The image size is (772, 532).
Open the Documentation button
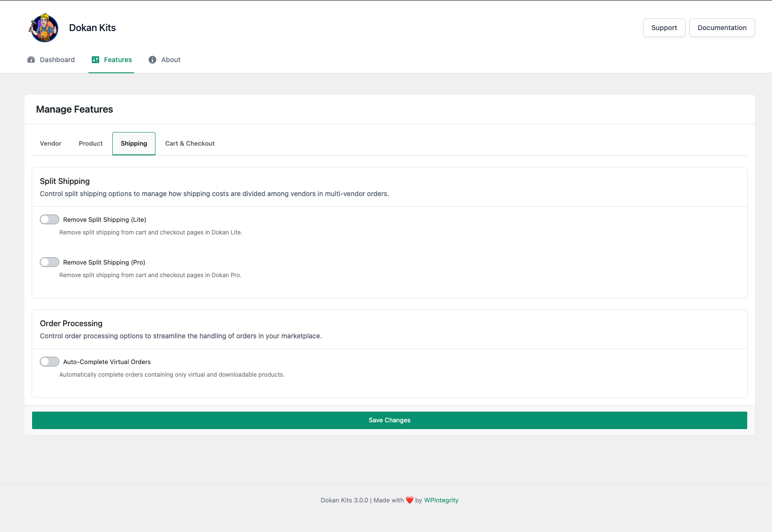pyautogui.click(x=722, y=28)
